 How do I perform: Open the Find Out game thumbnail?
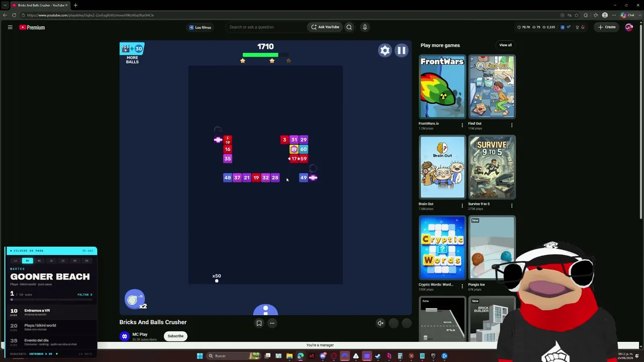point(492,87)
